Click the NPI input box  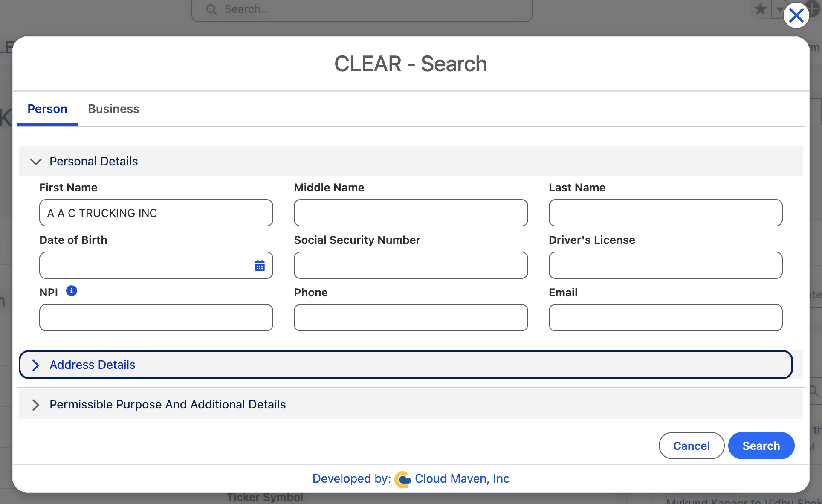click(x=156, y=318)
